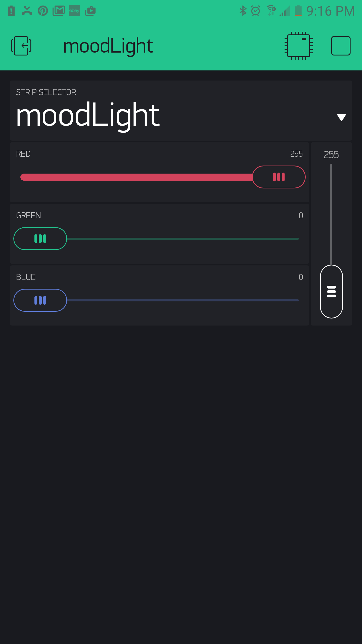Stop the running project with square icon
362x644 pixels.
(x=341, y=46)
